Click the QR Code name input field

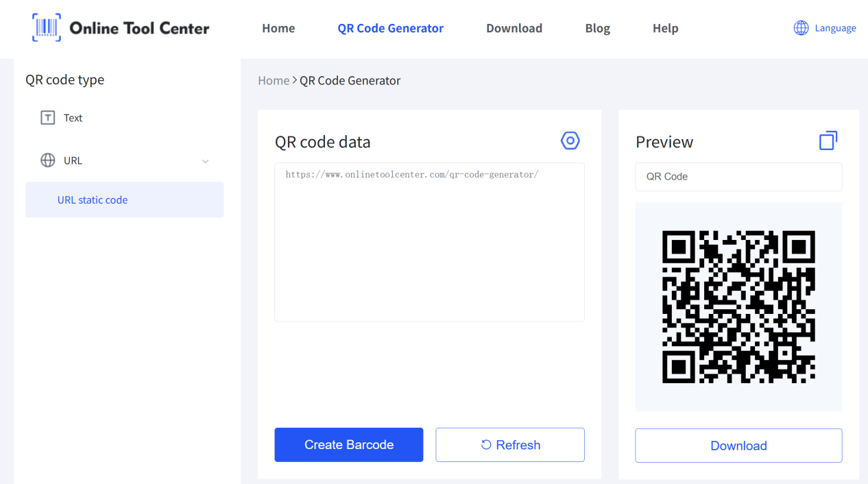pos(738,176)
